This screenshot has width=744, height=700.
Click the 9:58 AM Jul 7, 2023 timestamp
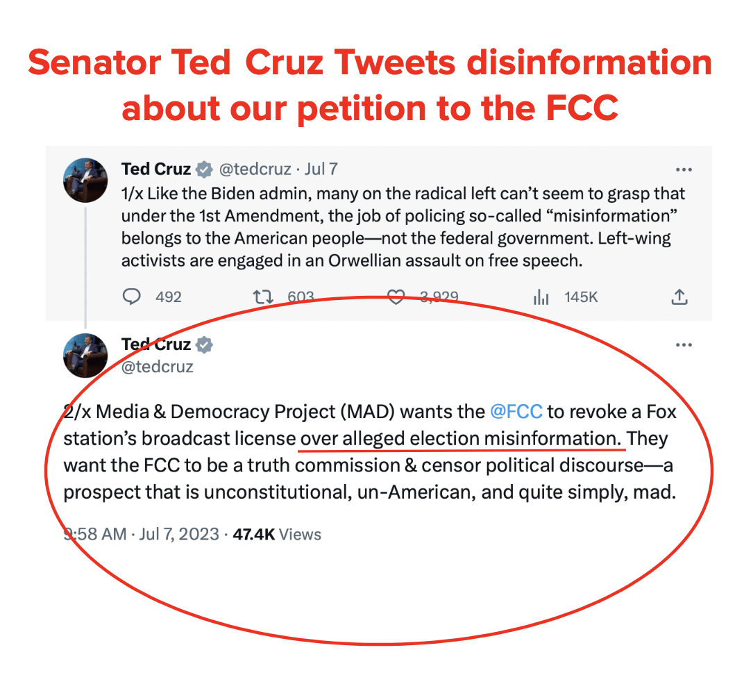pyautogui.click(x=142, y=534)
